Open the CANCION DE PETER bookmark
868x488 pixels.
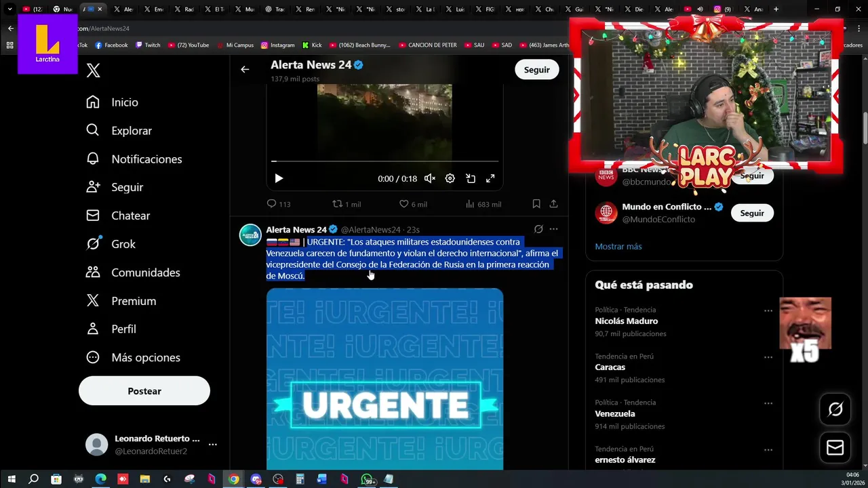427,45
